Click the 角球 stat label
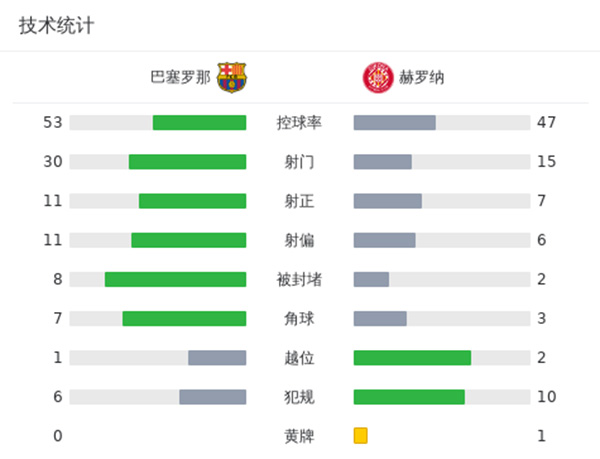Viewport: 600px width, 459px height. tap(299, 318)
